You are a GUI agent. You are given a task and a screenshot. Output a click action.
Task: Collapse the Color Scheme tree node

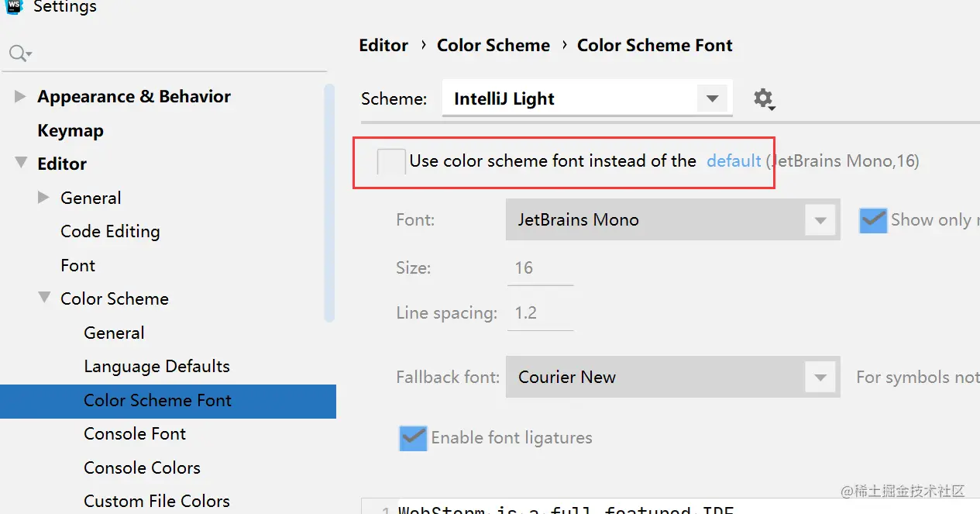[x=44, y=298]
